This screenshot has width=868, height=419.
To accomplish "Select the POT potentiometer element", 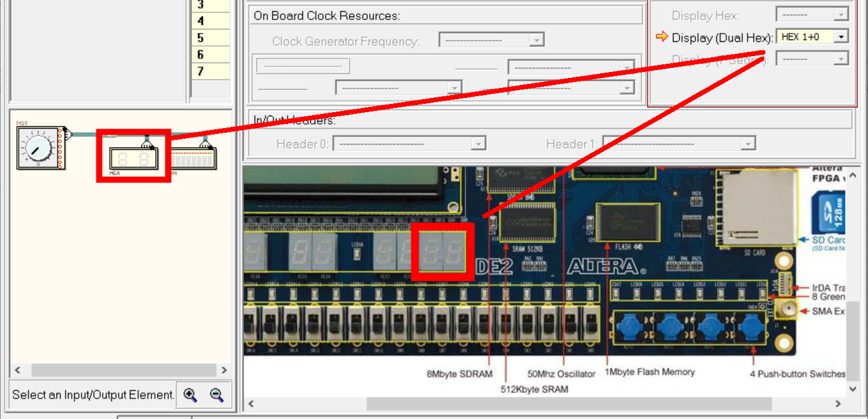I will [41, 148].
